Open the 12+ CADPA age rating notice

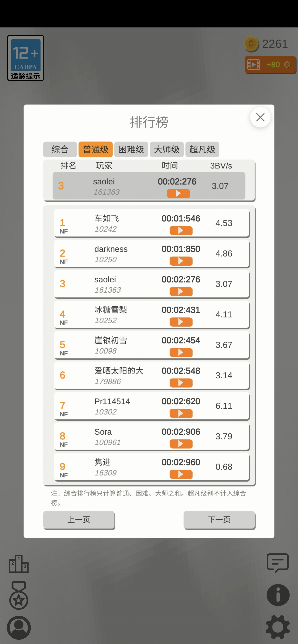pos(26,58)
